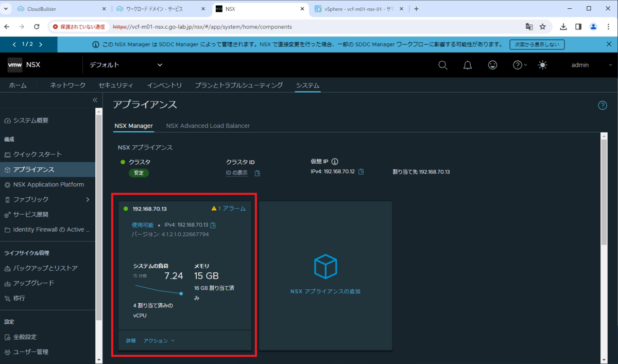Click the feedback smiley face icon
The height and width of the screenshot is (364, 618).
[493, 65]
